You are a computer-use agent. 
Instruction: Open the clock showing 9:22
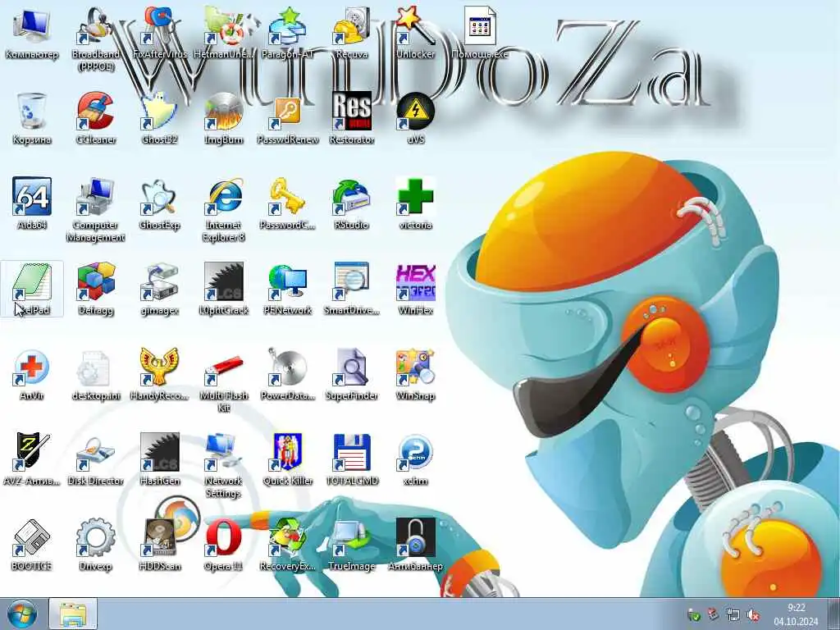[796, 614]
